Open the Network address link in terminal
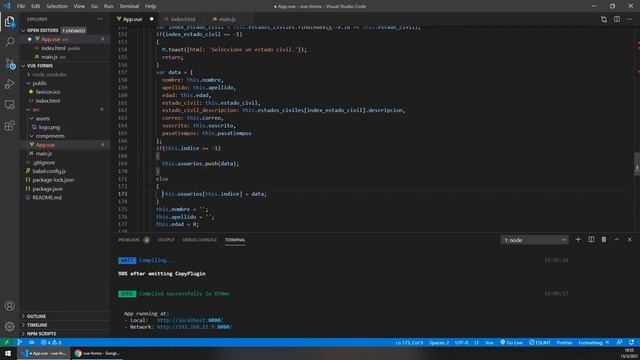This screenshot has height=360, width=640. coord(194,327)
